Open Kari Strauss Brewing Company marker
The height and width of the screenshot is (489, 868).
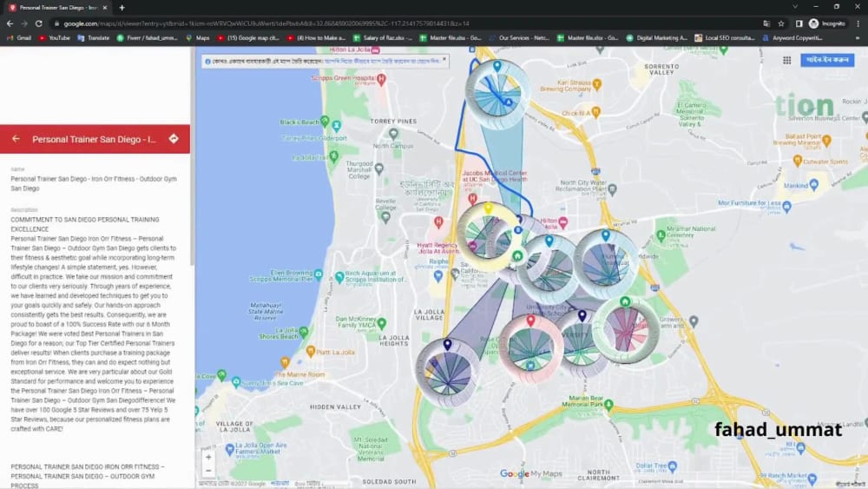coord(597,85)
